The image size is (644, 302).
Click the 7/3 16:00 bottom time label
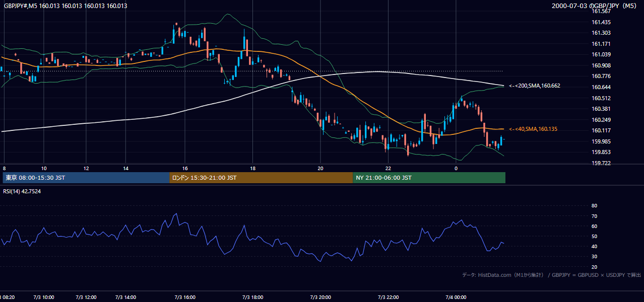(185, 297)
